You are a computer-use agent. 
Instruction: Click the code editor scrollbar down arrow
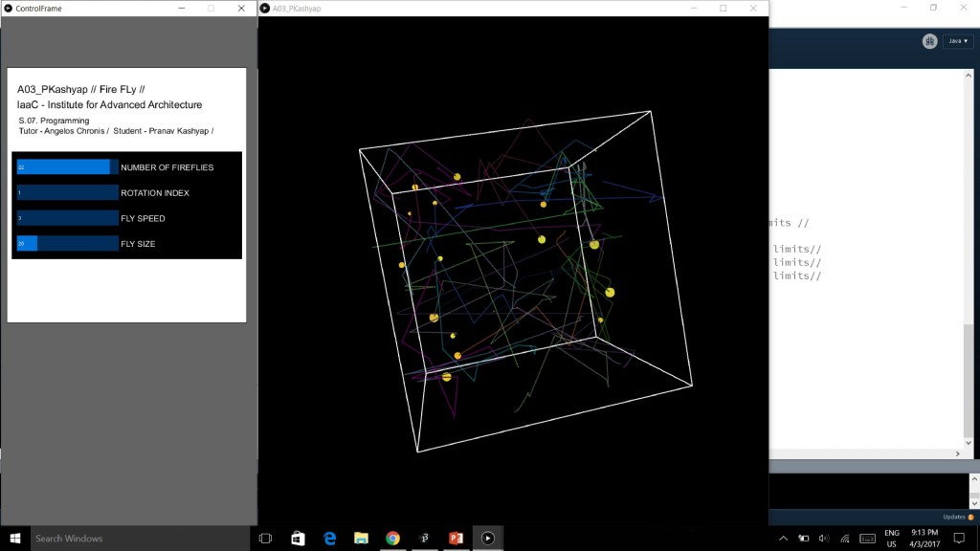969,453
